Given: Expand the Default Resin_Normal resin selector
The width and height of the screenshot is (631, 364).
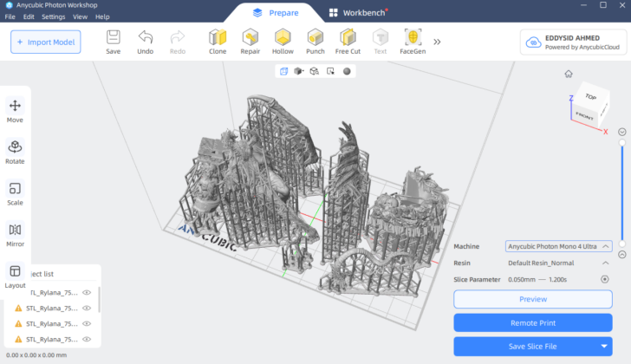Looking at the screenshot, I should (605, 263).
